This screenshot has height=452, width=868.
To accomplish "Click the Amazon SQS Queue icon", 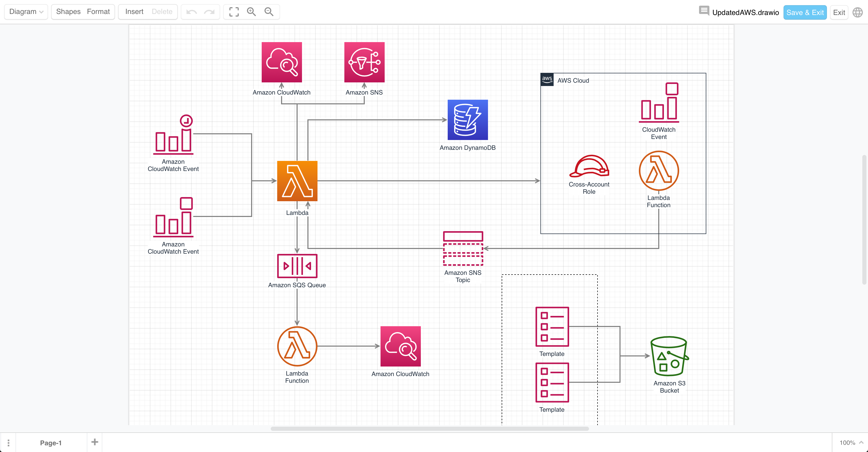I will click(x=297, y=266).
